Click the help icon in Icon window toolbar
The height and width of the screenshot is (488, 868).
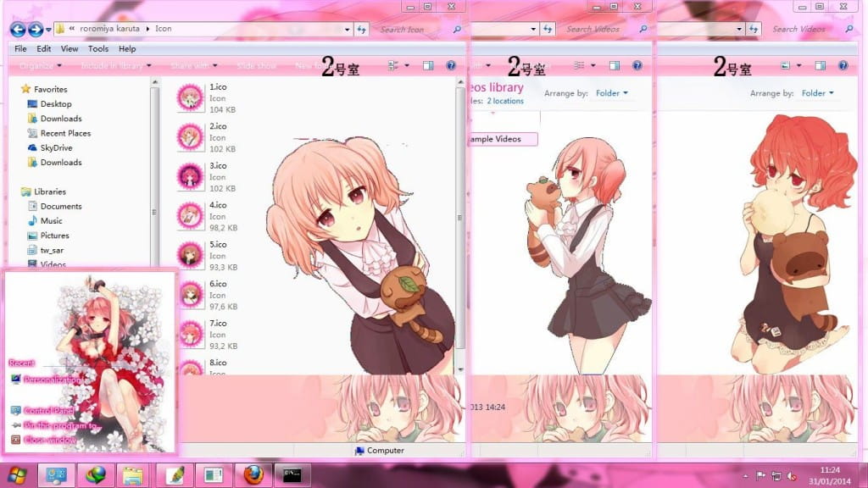pyautogui.click(x=451, y=66)
